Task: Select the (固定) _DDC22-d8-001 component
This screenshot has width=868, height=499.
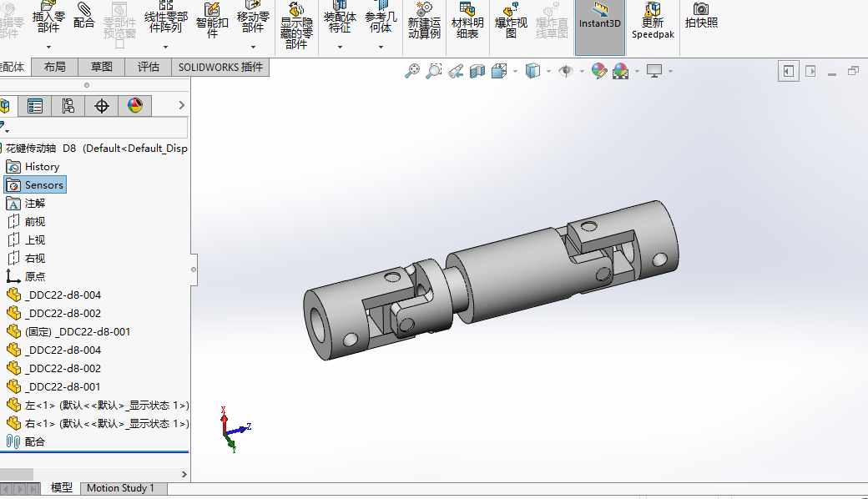Action: pos(68,331)
